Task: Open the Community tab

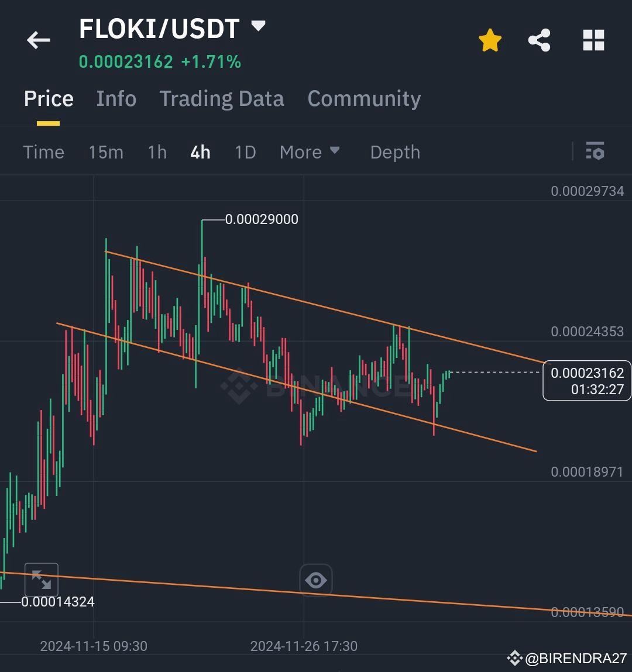Action: 363,99
